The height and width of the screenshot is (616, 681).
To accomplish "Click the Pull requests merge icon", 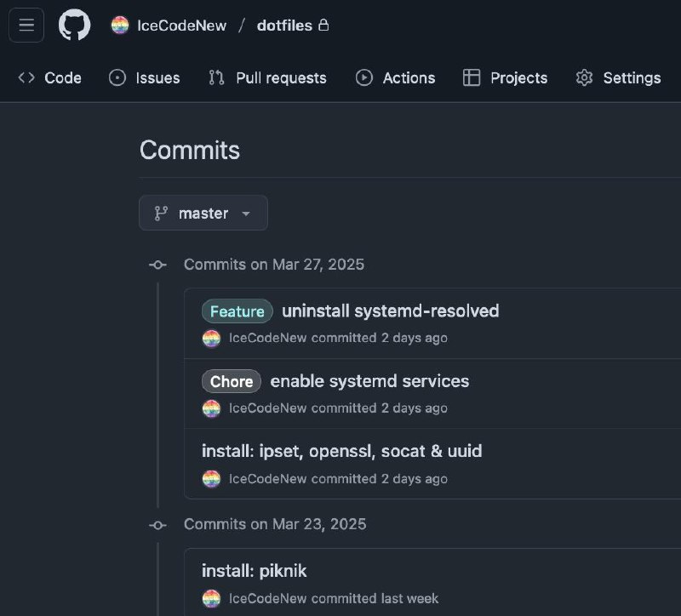I will [216, 77].
